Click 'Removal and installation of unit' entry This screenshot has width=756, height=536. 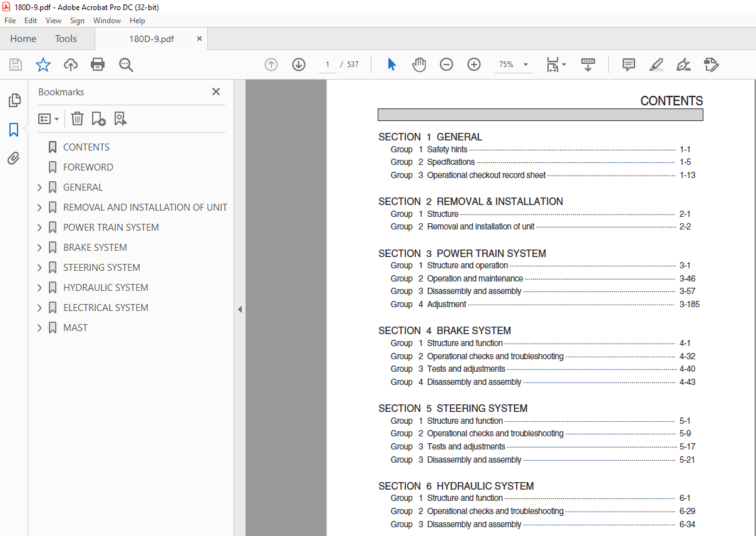tap(481, 227)
